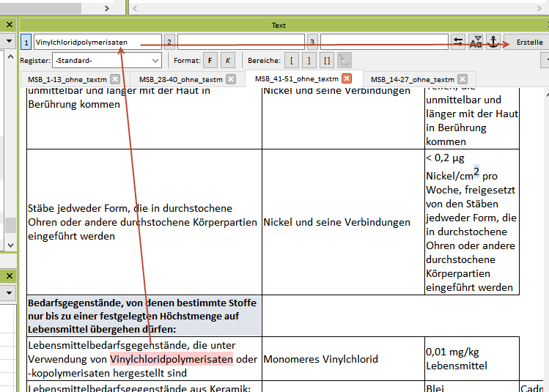The image size is (549, 392).
Task: Insert opening bracket range marker
Action: pos(293,60)
